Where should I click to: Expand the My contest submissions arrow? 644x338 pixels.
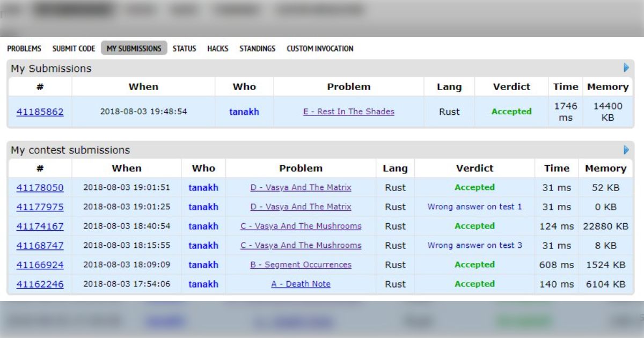[626, 150]
